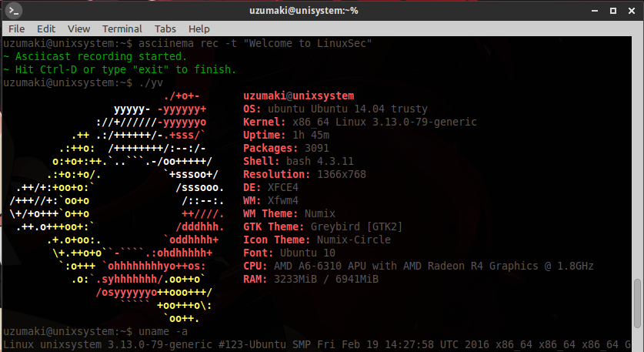This screenshot has width=644, height=352.
Task: Click the DE XFCE4 line
Action: pyautogui.click(x=271, y=187)
